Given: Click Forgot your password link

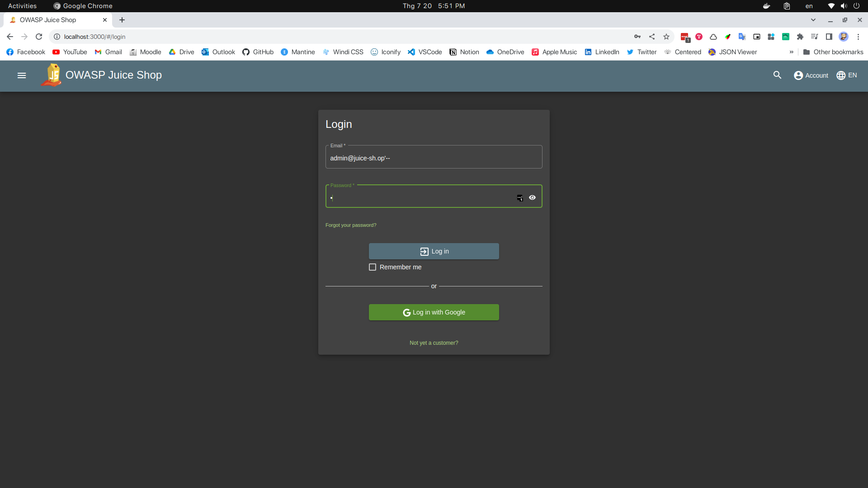Looking at the screenshot, I should (351, 225).
